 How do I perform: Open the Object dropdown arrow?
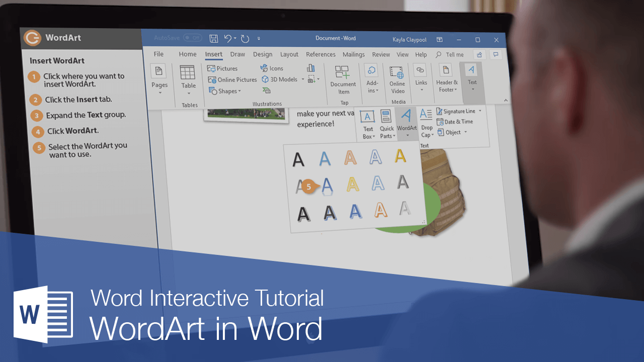click(465, 132)
